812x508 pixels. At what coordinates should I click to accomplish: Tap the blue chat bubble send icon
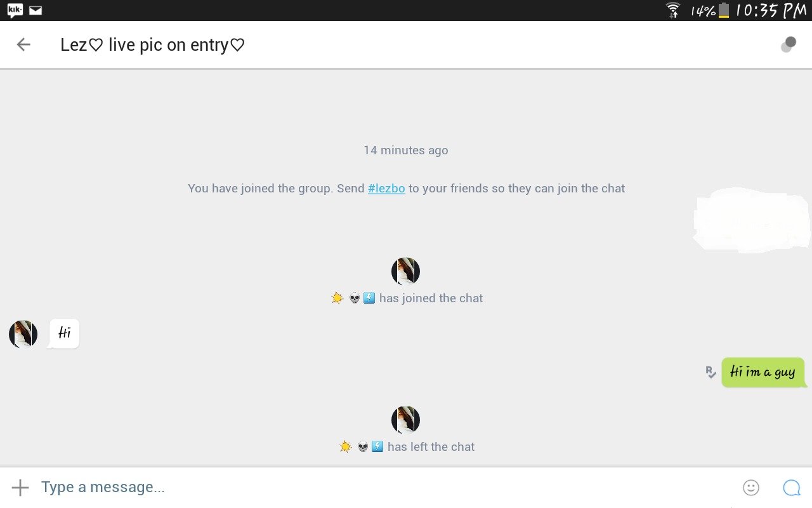click(791, 487)
